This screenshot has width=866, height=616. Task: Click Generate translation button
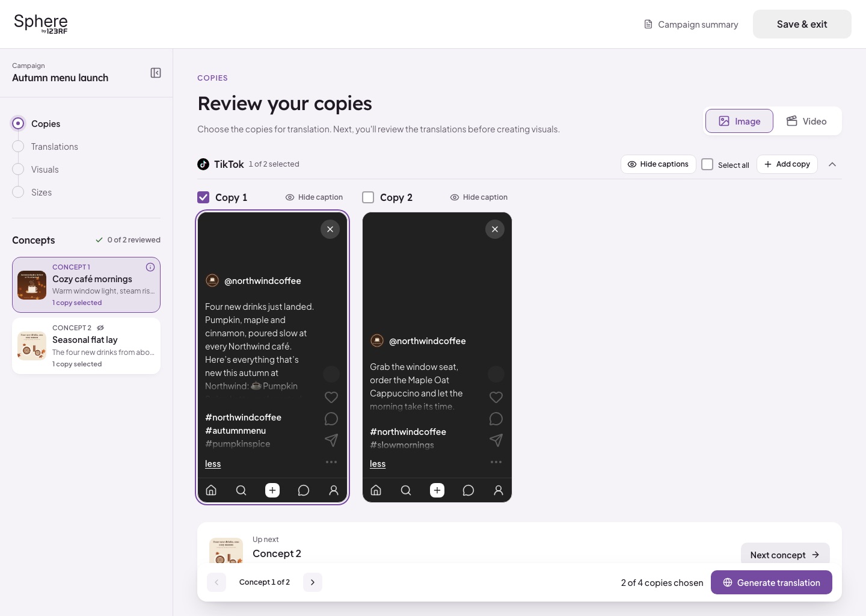[772, 582]
